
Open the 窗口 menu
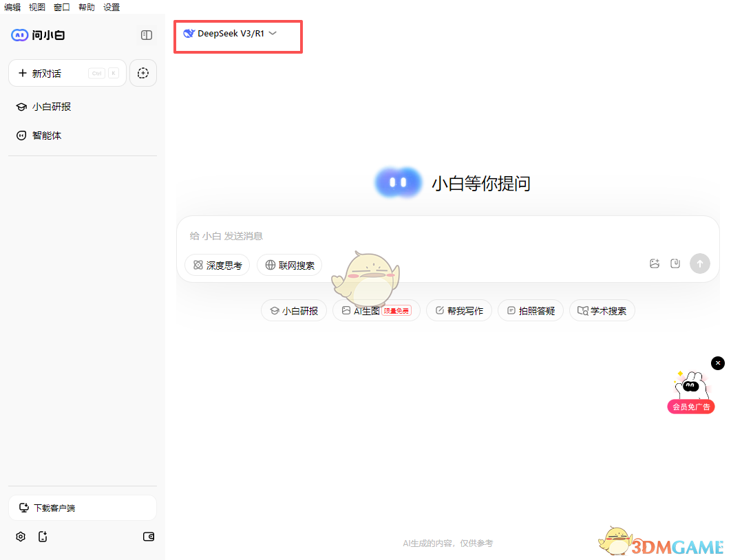tap(61, 7)
